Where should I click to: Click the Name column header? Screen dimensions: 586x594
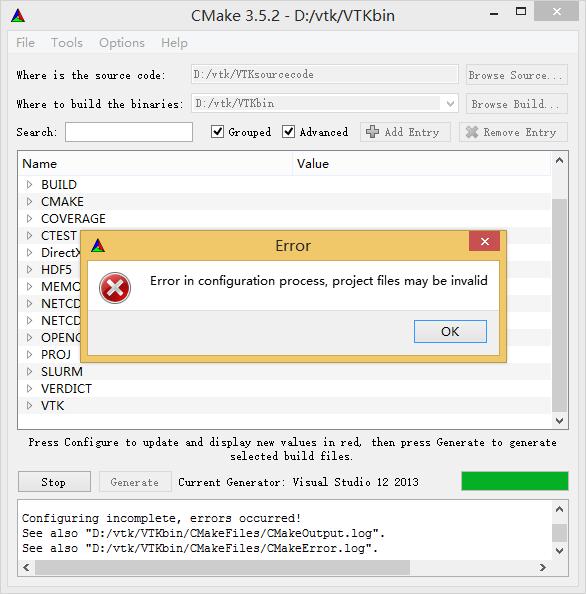pyautogui.click(x=155, y=164)
